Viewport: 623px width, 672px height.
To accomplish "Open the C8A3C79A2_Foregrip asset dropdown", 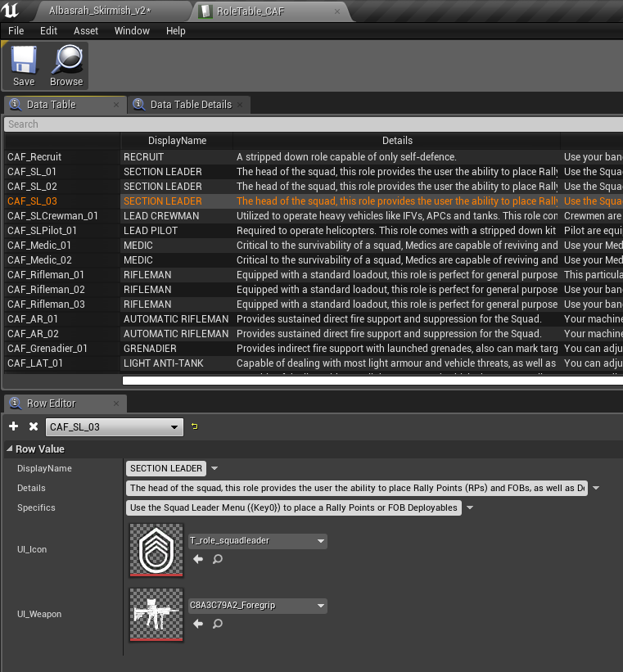I will point(257,607).
